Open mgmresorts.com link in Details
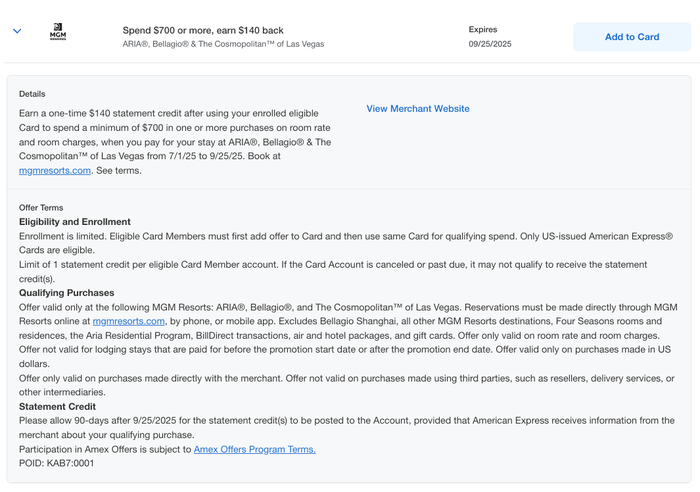This screenshot has height=492, width=700. [54, 171]
